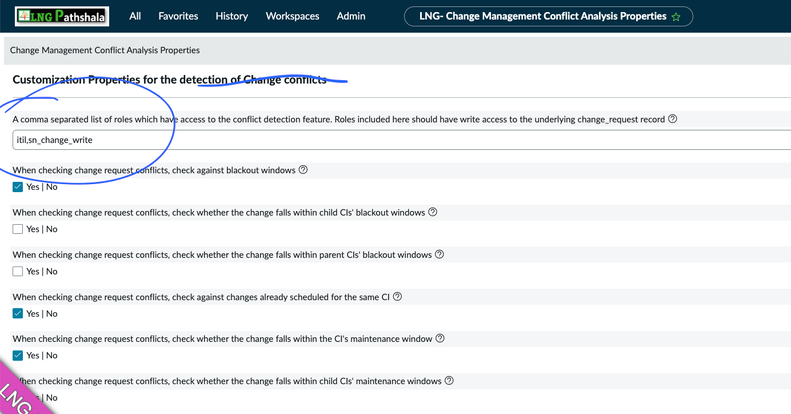Show help for CI's maintenance window property

(440, 338)
